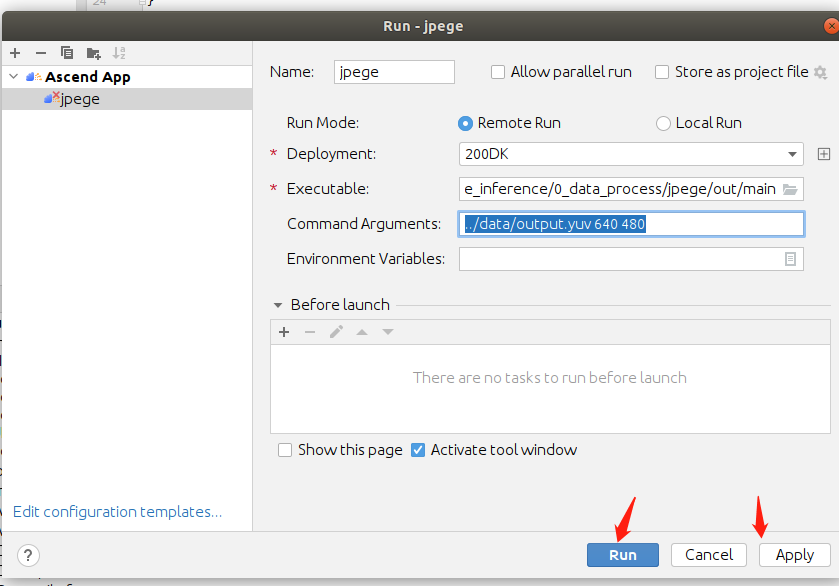Open the Deployment dropdown
Screen dimensions: 839x586
pyautogui.click(x=792, y=154)
